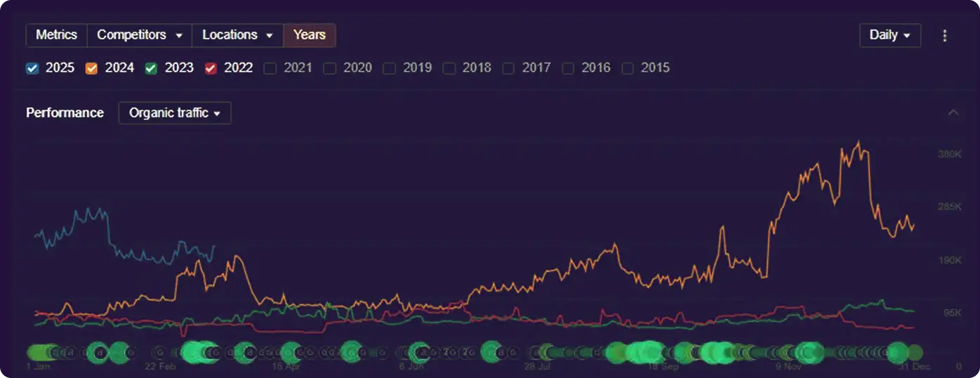Turn on the 2017 year checkbox
The height and width of the screenshot is (378, 980).
point(509,68)
